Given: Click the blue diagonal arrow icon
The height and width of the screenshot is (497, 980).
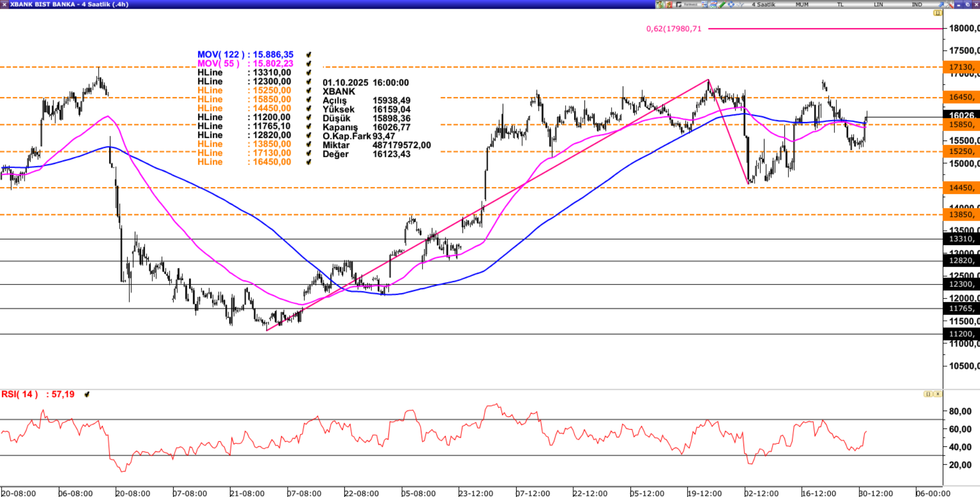Looking at the screenshot, I should [941, 4].
